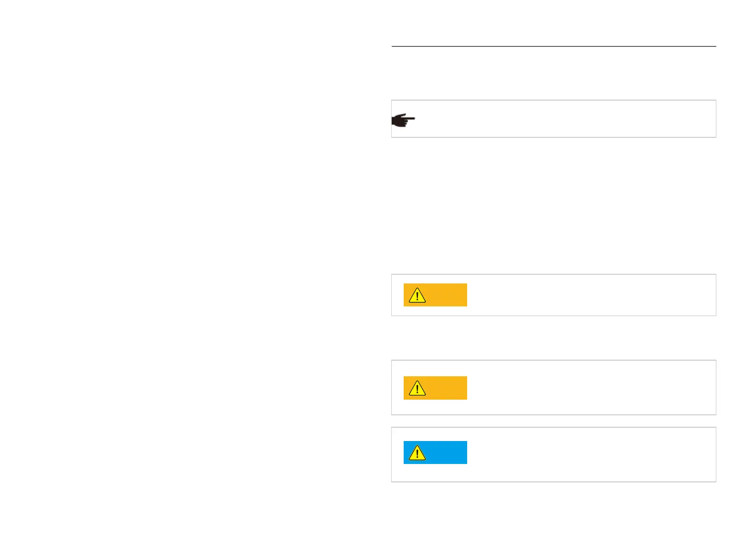Click empty space inside the second orange warning box
Screen dimensions: 743x560
589,388
